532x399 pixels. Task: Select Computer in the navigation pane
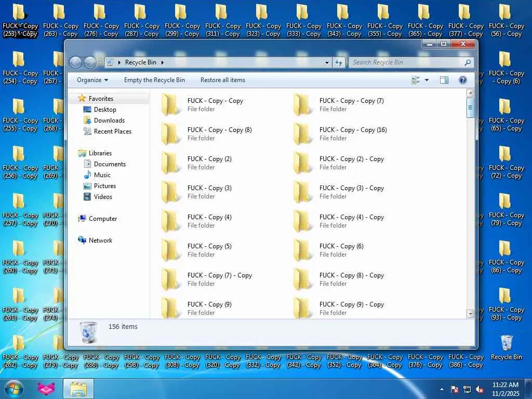[x=102, y=219]
